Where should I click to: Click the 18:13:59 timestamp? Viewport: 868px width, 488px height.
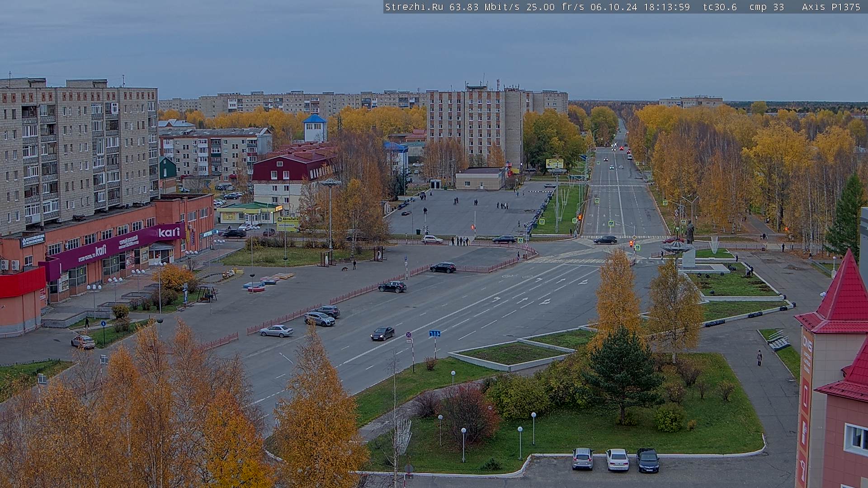click(666, 7)
